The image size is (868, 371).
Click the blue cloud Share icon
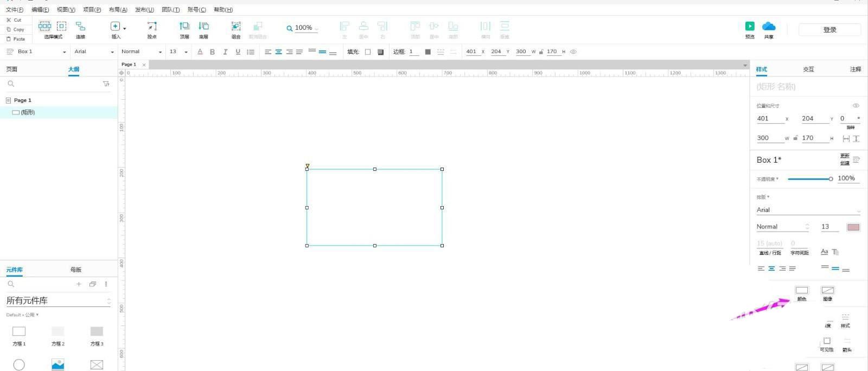coord(769,26)
